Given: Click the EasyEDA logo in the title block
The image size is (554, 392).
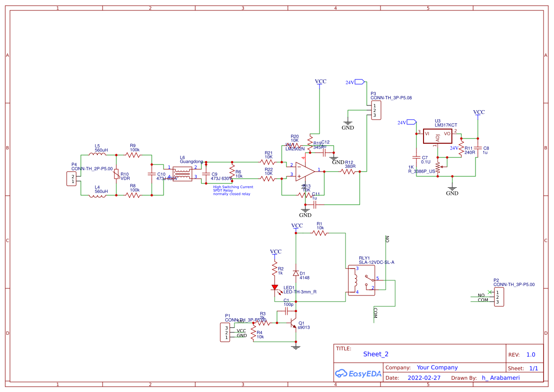Looking at the screenshot, I should coord(358,374).
